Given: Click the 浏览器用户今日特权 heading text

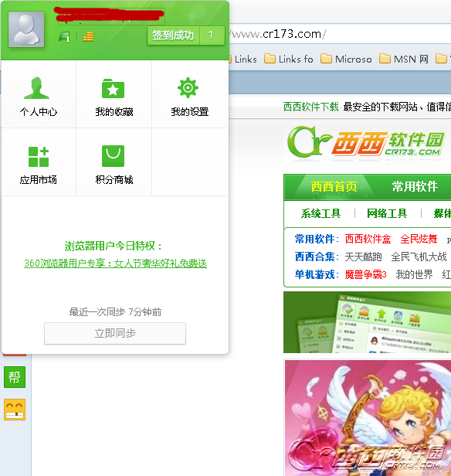Looking at the screenshot, I should click(113, 246).
